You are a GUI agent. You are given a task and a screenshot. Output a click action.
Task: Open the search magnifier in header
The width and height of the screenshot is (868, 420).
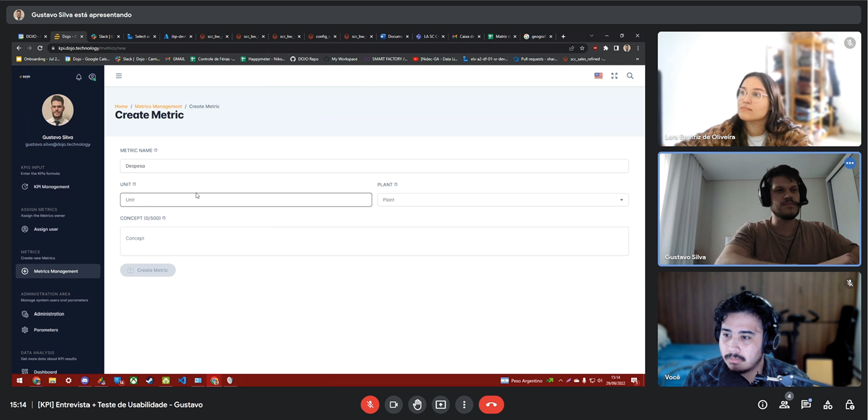pyautogui.click(x=630, y=76)
